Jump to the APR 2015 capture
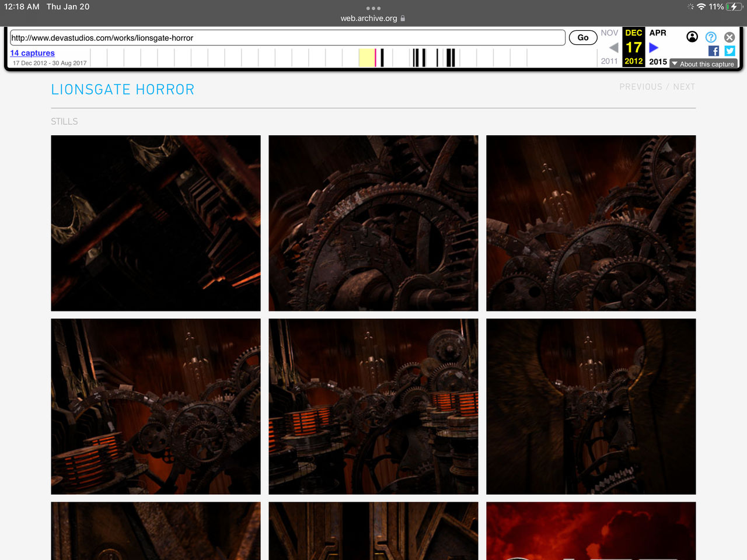 click(658, 47)
